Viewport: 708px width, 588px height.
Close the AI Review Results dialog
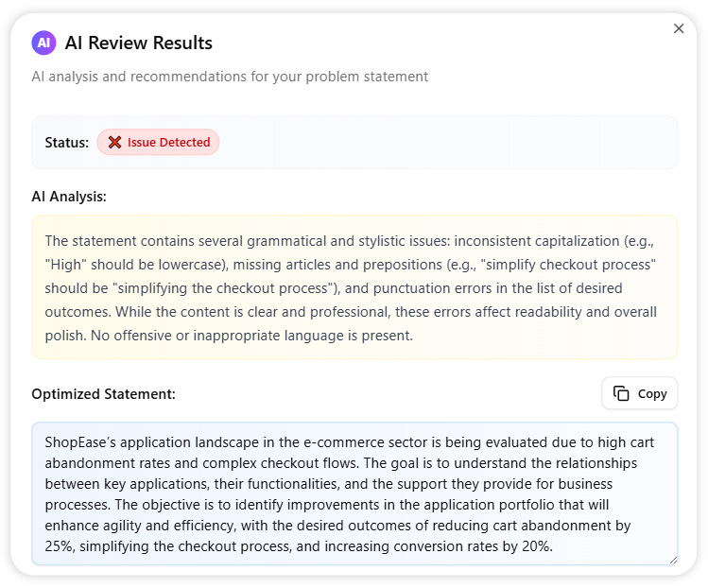[x=679, y=28]
